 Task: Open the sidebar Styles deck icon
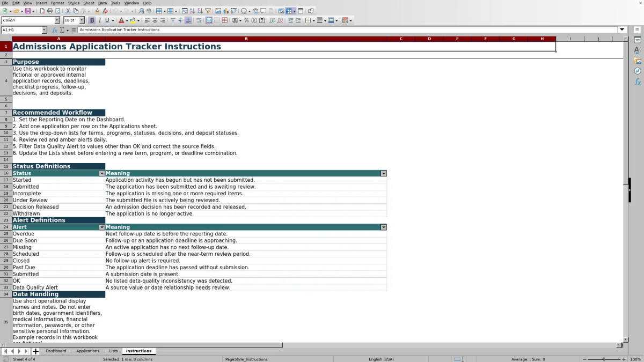coord(638,50)
